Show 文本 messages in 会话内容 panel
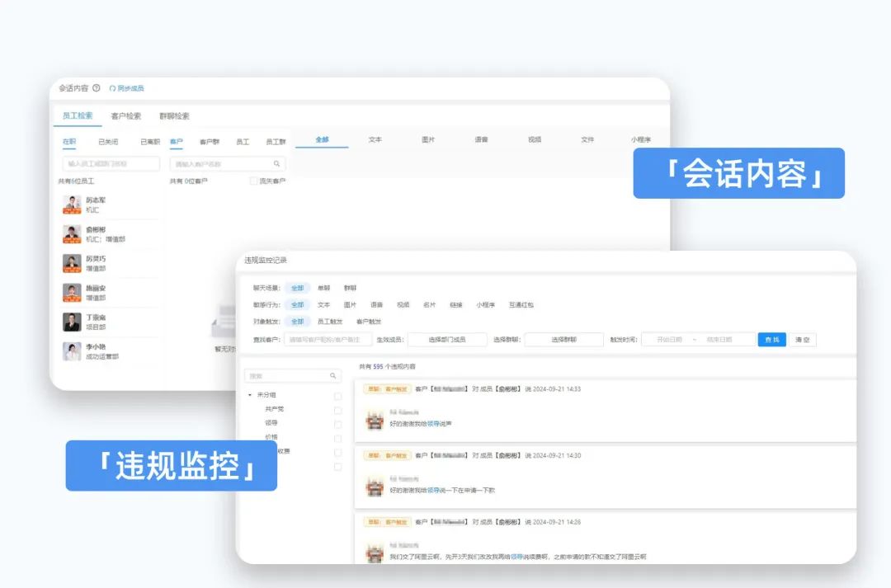 [x=375, y=139]
